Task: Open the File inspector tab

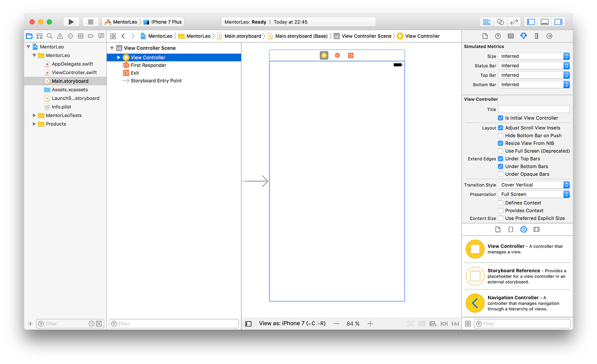Action: point(485,36)
